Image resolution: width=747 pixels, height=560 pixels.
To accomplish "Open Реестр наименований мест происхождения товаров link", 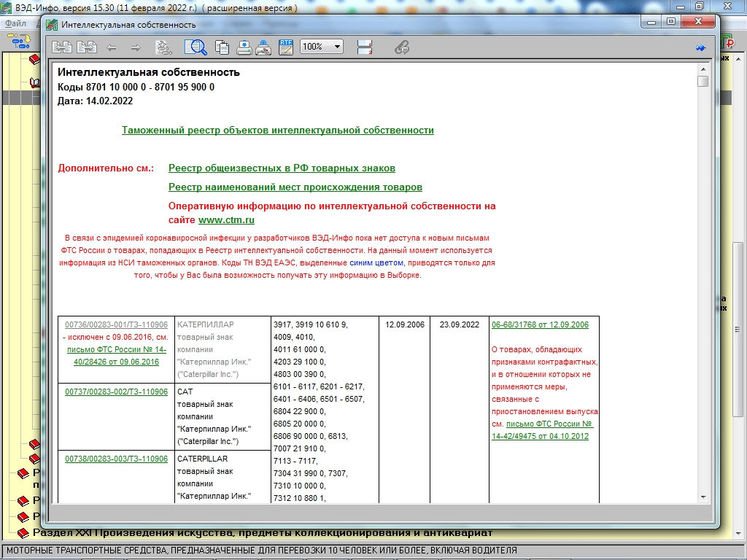I will click(x=295, y=187).
